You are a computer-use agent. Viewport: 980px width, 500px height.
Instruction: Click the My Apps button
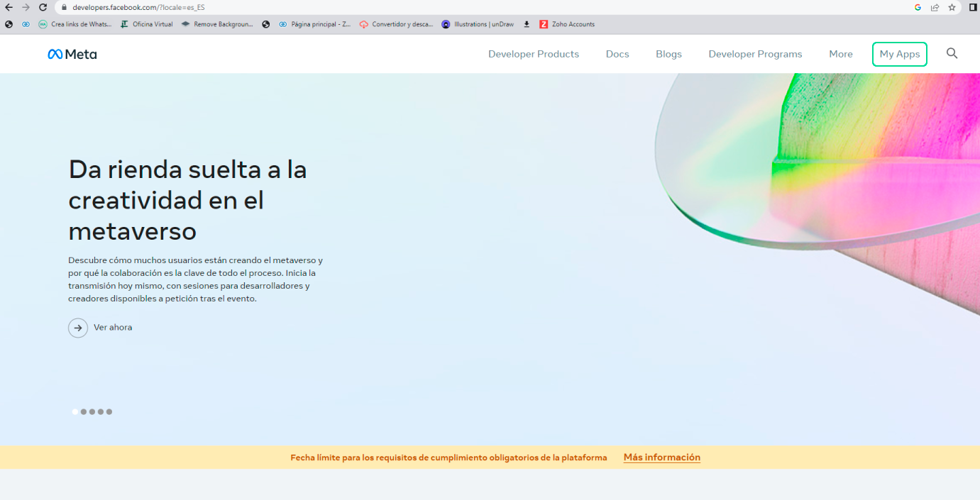click(x=899, y=54)
